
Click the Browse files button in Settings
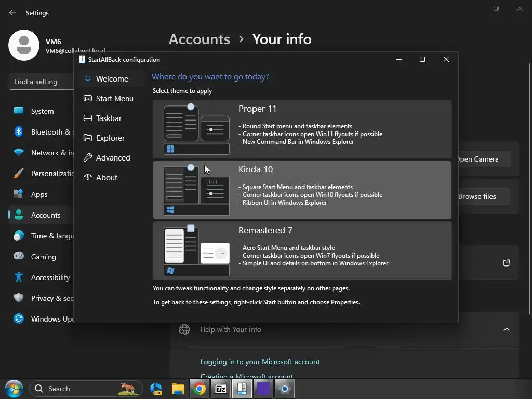(x=484, y=196)
